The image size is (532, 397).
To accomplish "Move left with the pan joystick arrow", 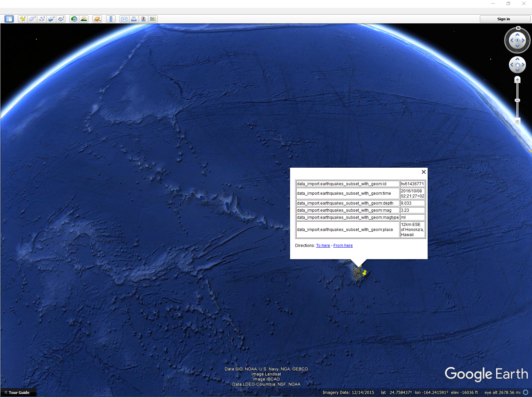I will tap(512, 65).
